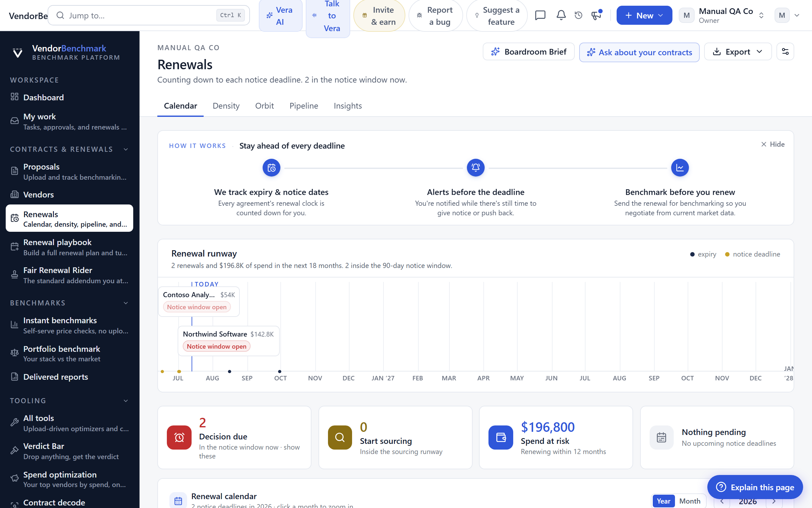Screen dimensions: 812x508
Task: Switch calendar view to Month
Action: pyautogui.click(x=690, y=501)
